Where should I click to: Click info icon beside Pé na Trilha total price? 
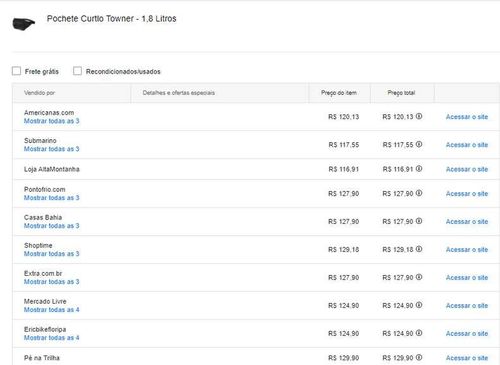coord(419,358)
